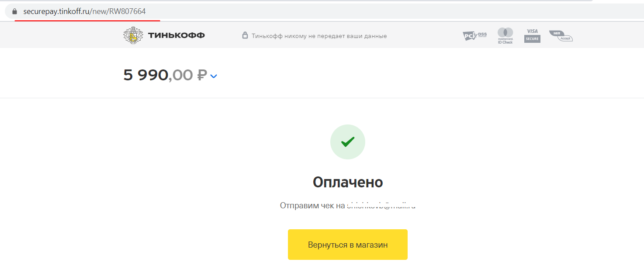Image resolution: width=644 pixels, height=276 pixels.
Task: Click the Tinkoff crest logo
Action: point(132,35)
